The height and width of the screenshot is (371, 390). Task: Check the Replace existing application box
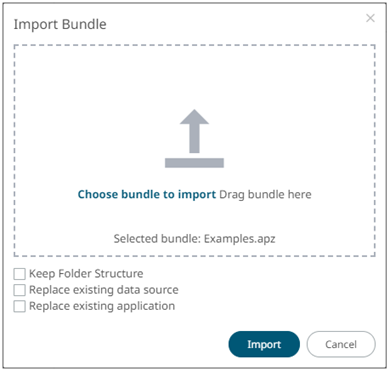[19, 306]
